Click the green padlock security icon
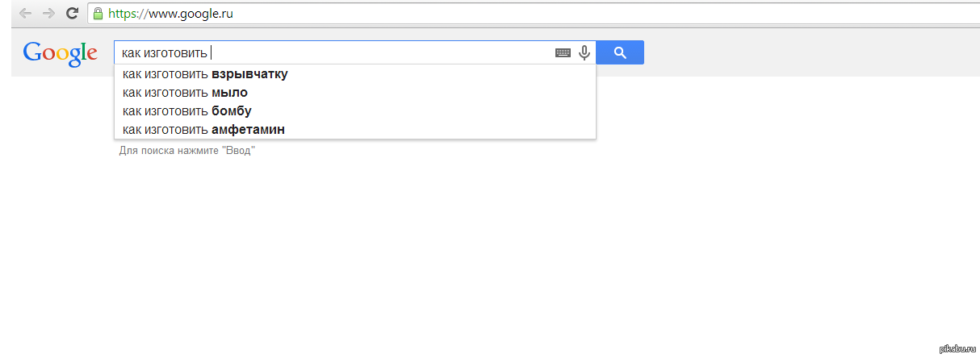The height and width of the screenshot is (358, 980). [x=98, y=14]
